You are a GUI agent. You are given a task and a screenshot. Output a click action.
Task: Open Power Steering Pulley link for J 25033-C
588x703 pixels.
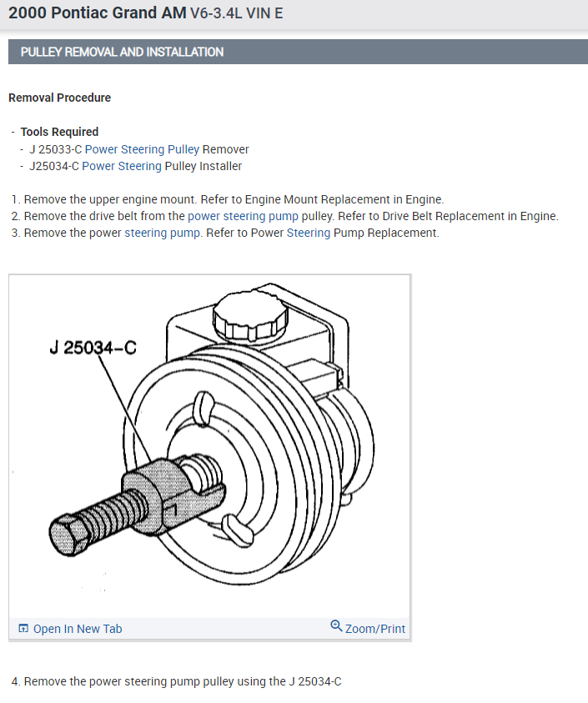pyautogui.click(x=142, y=149)
